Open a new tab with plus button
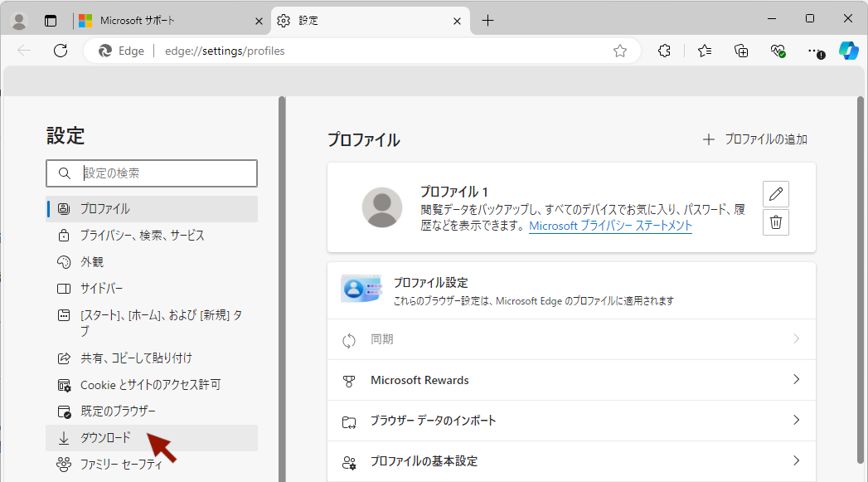The height and width of the screenshot is (482, 868). 487,21
